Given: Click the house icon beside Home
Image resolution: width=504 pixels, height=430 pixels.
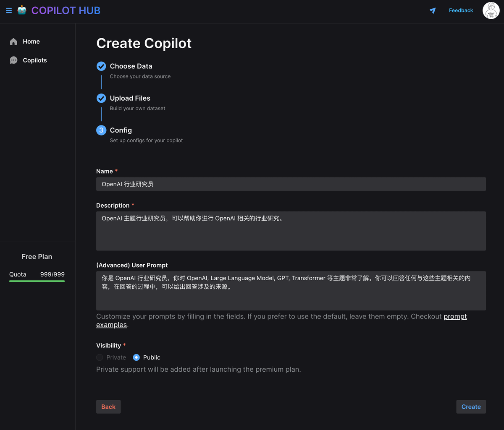Looking at the screenshot, I should coord(13,41).
